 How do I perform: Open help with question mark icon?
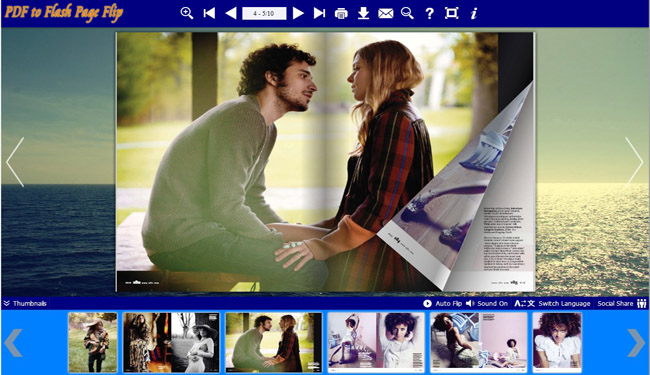[x=429, y=14]
